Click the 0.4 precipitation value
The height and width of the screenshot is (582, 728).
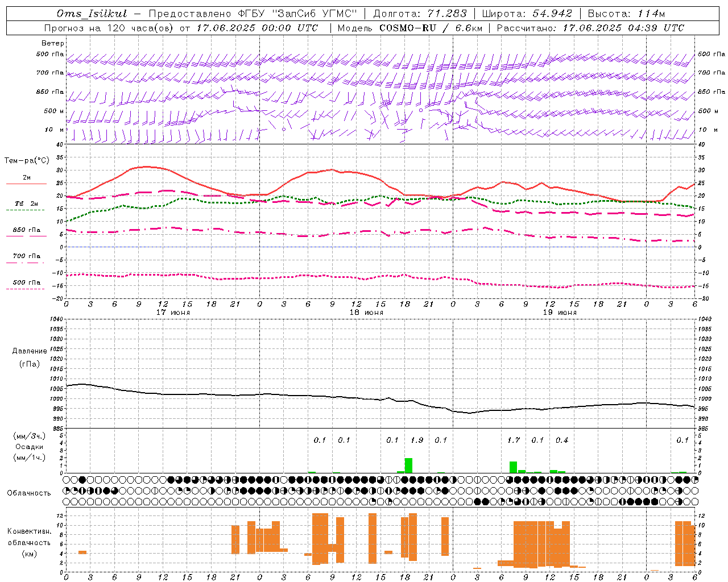point(562,440)
